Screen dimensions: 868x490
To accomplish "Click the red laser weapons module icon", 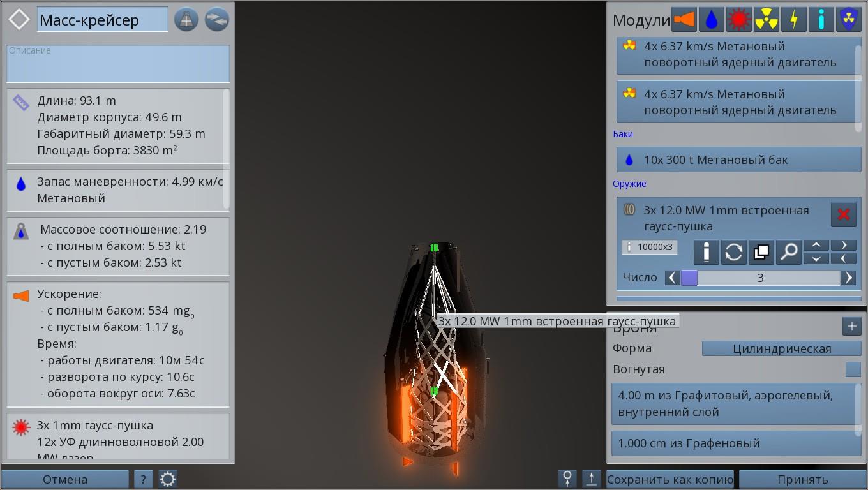I will [x=739, y=20].
